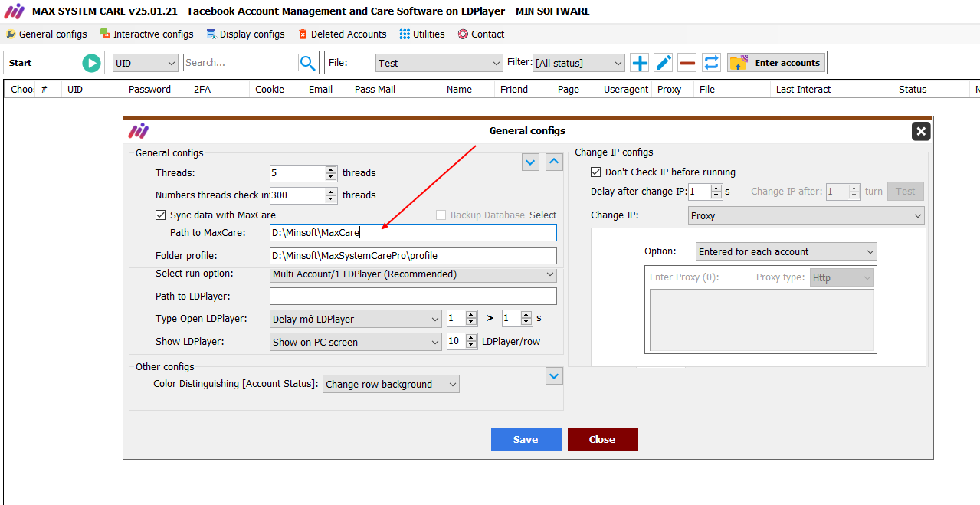
Task: Click the LDPlayer/row value field showing 10
Action: point(457,342)
